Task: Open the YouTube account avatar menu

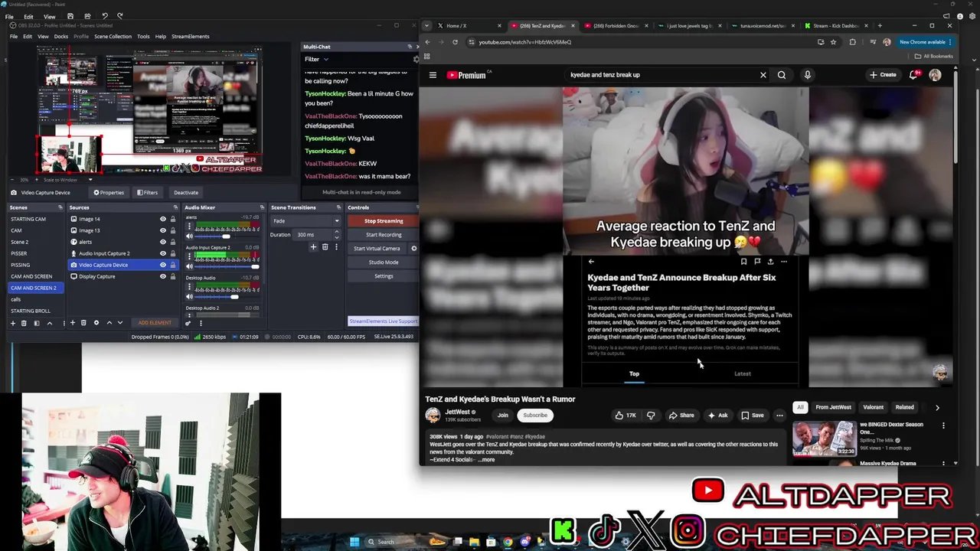Action: (x=935, y=75)
